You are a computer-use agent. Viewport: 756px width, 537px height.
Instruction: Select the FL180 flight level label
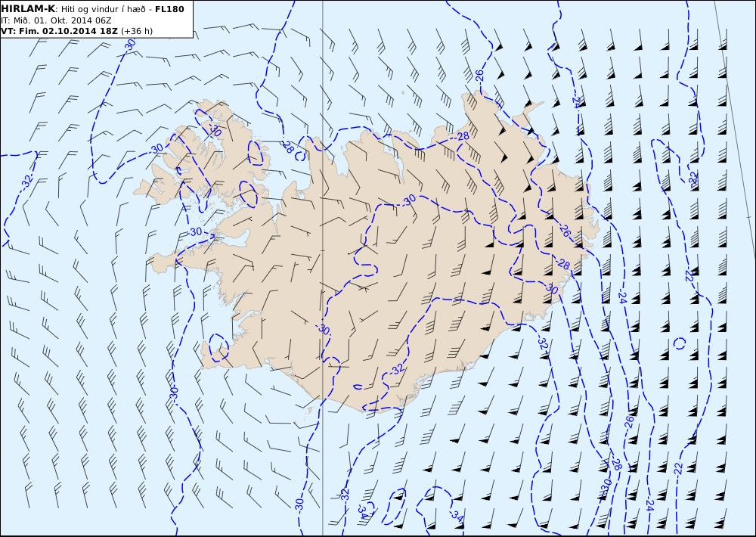(169, 8)
